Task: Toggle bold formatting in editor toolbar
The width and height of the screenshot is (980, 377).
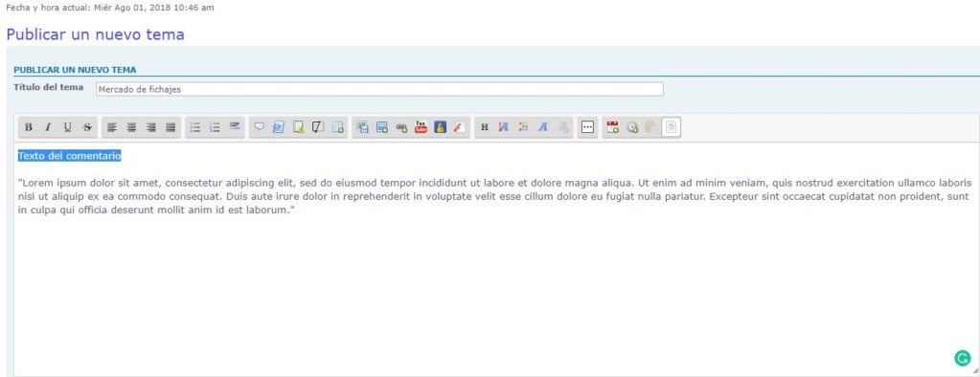Action: tap(28, 127)
